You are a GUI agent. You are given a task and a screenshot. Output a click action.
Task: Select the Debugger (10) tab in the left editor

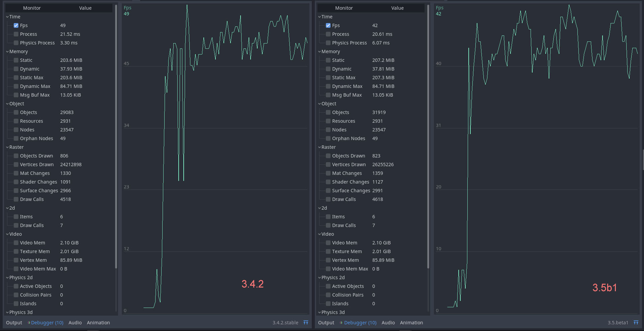[47, 322]
